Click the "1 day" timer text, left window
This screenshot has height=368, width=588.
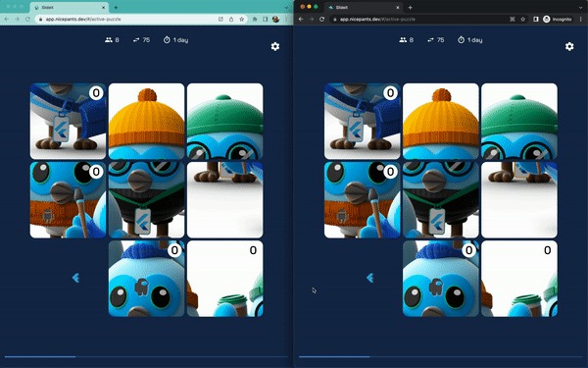point(180,40)
